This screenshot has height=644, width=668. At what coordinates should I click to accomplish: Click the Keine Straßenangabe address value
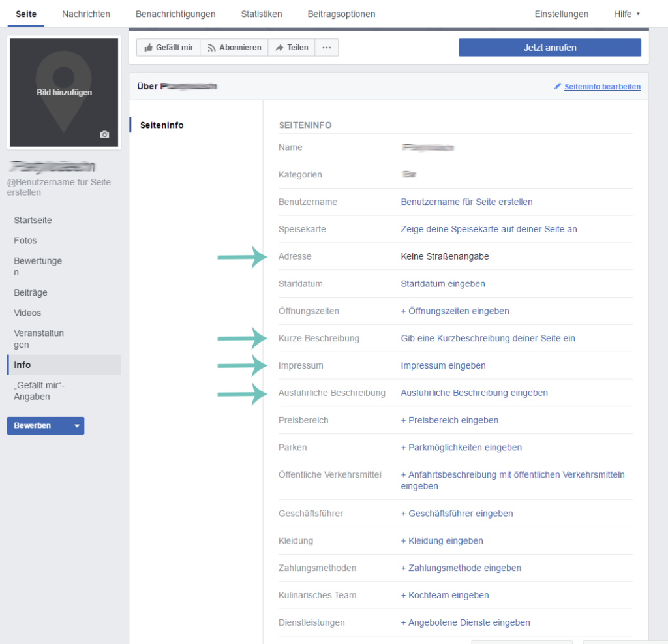[445, 256]
